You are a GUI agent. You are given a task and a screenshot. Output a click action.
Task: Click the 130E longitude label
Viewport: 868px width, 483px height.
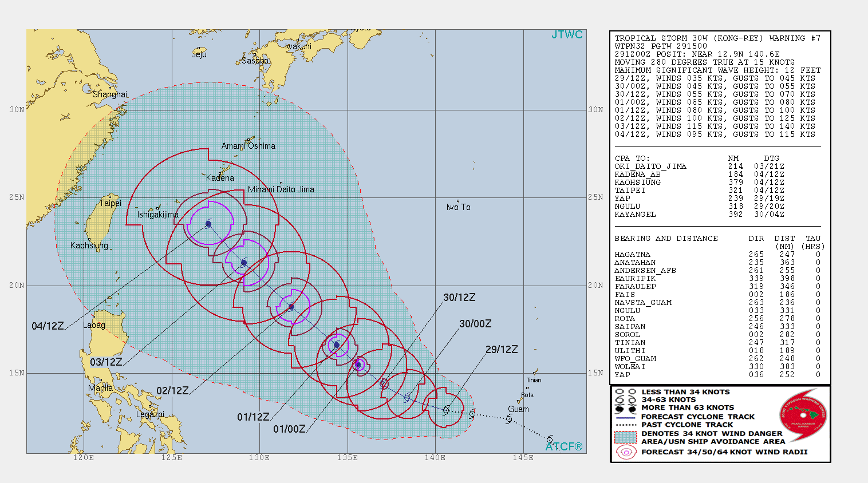(259, 458)
